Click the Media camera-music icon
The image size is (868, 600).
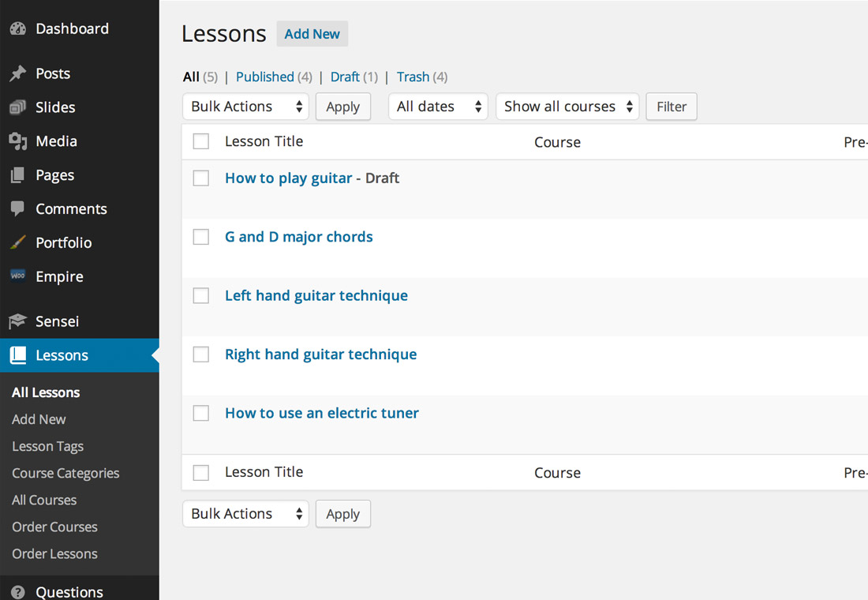(17, 141)
